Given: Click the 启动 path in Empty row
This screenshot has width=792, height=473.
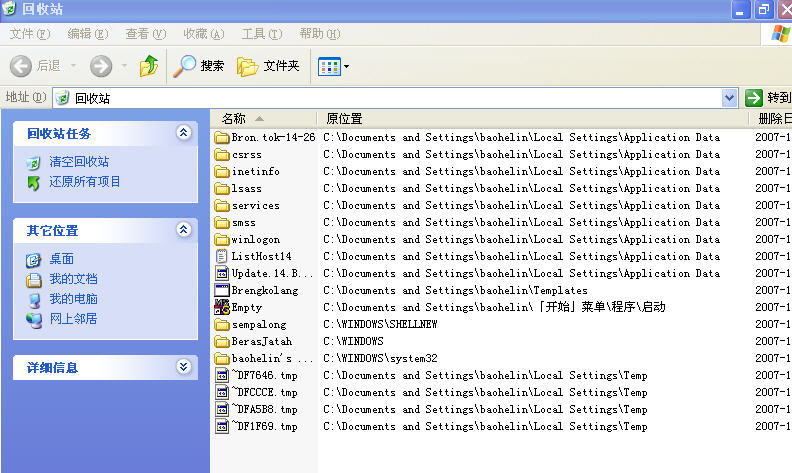Looking at the screenshot, I should tap(494, 307).
